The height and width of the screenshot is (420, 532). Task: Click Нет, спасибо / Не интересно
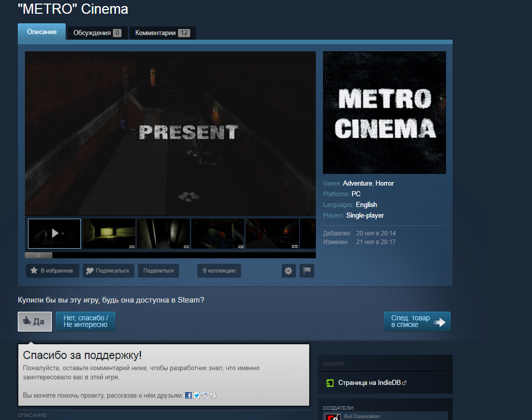pyautogui.click(x=85, y=321)
